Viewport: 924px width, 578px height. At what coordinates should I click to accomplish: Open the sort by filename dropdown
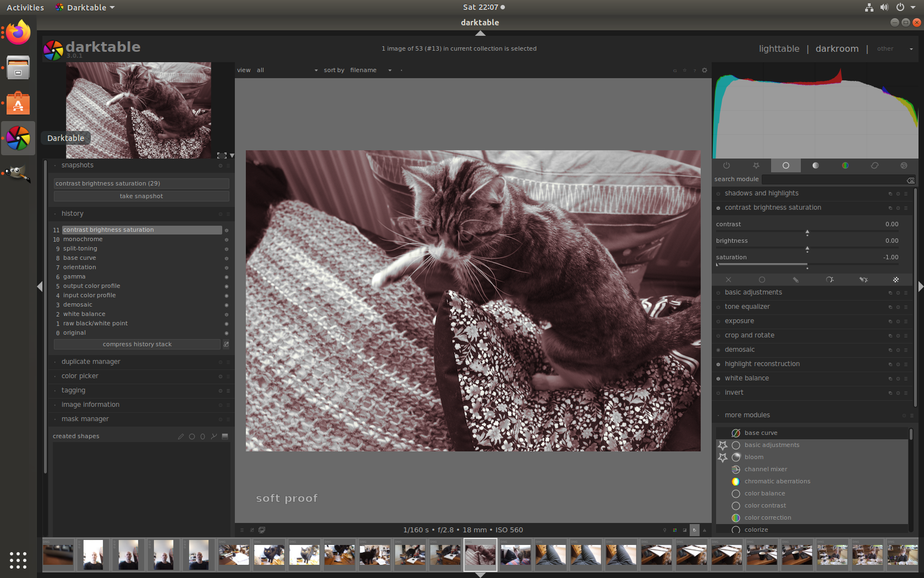pos(371,70)
